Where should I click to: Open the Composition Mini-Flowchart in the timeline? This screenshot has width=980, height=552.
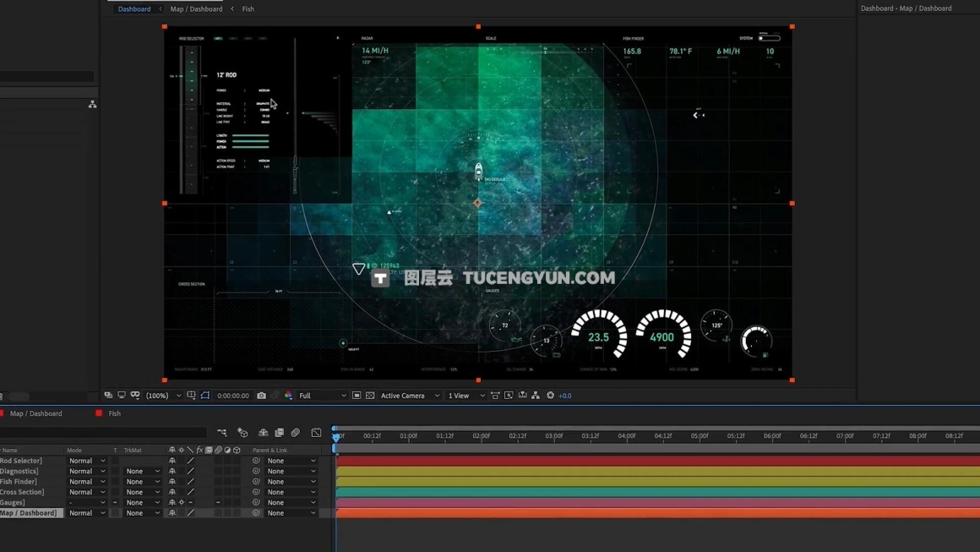click(222, 433)
